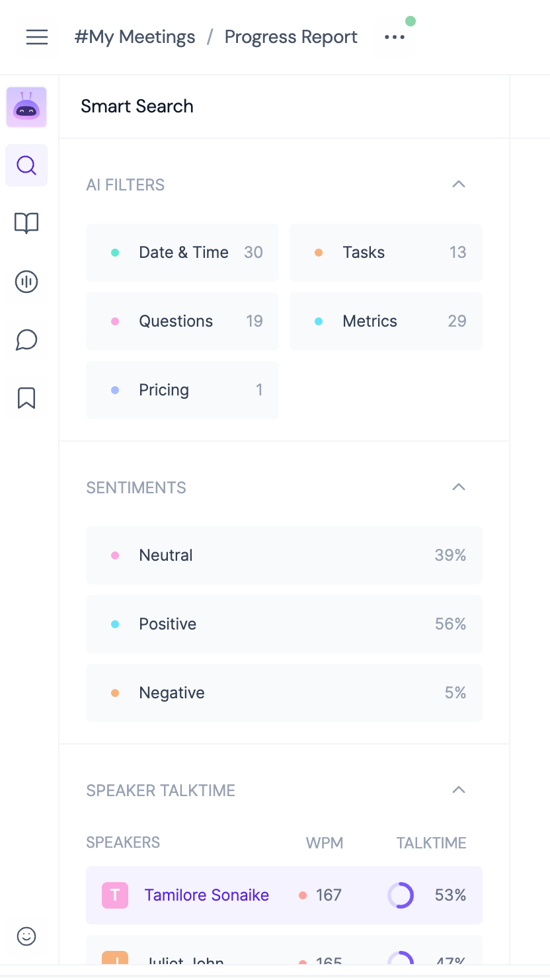Select the Smart Search magnifier icon

coord(26,165)
